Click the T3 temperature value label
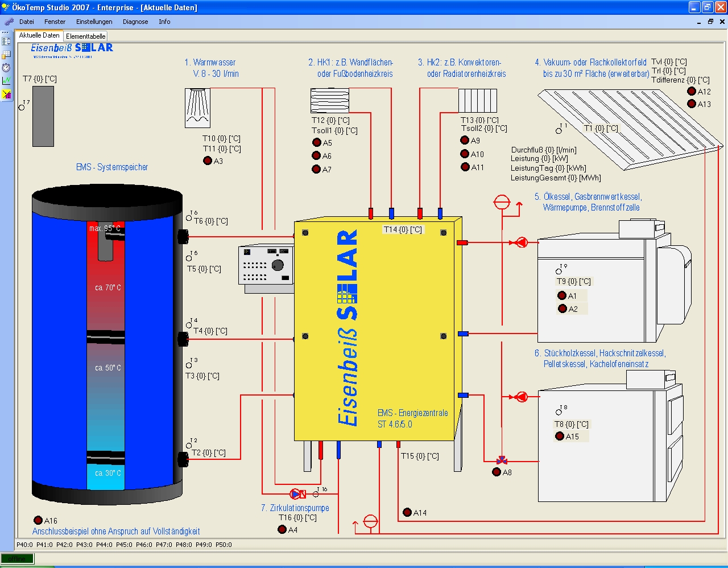The width and height of the screenshot is (728, 568). tap(202, 376)
